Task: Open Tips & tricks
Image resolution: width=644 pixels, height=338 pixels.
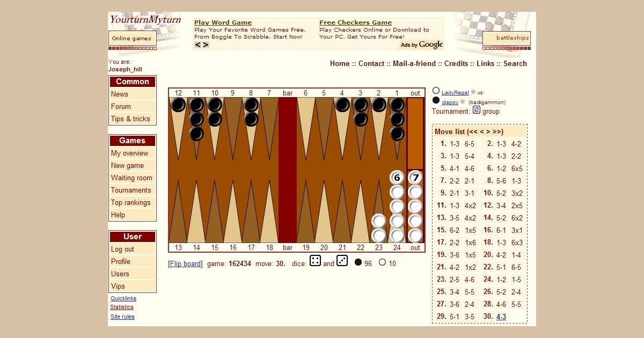Action: 133,119
